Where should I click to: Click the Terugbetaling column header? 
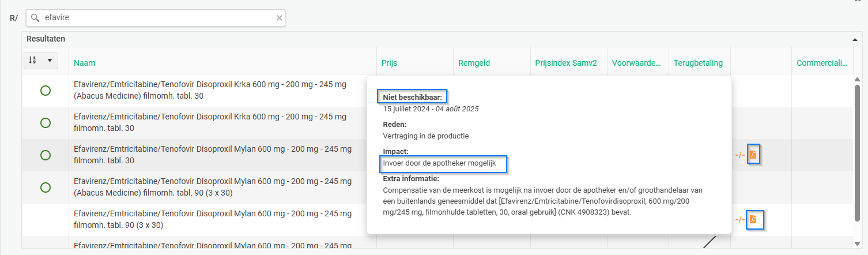tap(698, 63)
